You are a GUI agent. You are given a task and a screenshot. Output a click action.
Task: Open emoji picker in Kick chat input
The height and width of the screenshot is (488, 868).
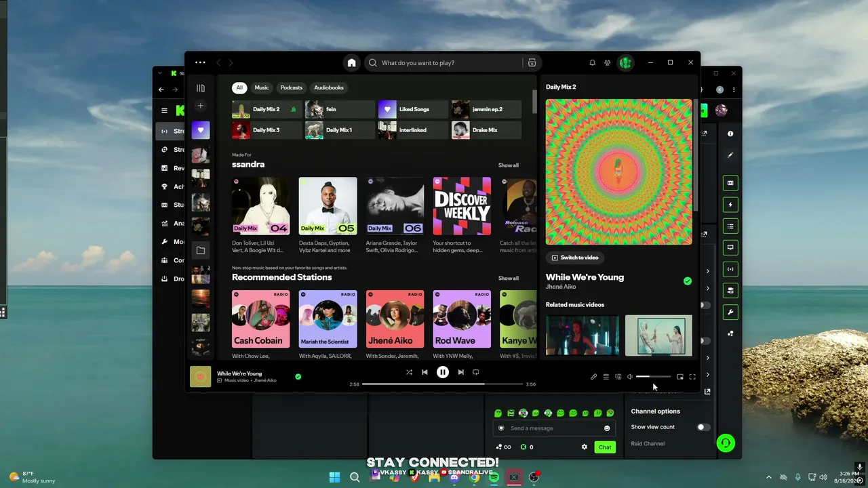[607, 428]
